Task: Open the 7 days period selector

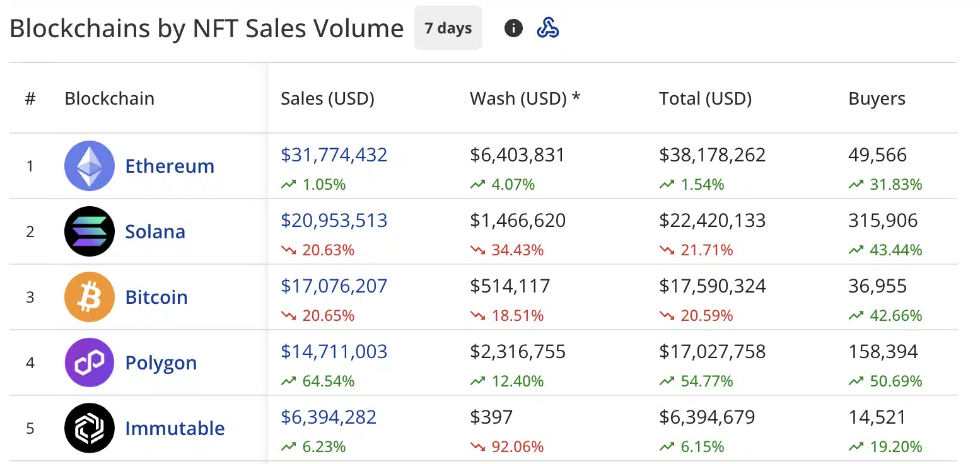Action: 448,28
